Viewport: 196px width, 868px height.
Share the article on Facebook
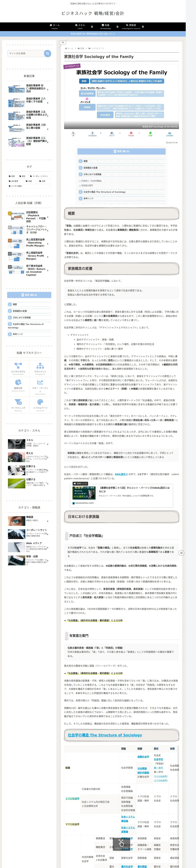pyautogui.click(x=93, y=134)
